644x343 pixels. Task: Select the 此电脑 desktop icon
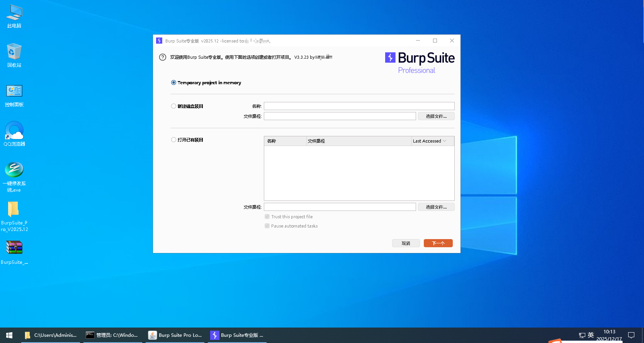14,13
